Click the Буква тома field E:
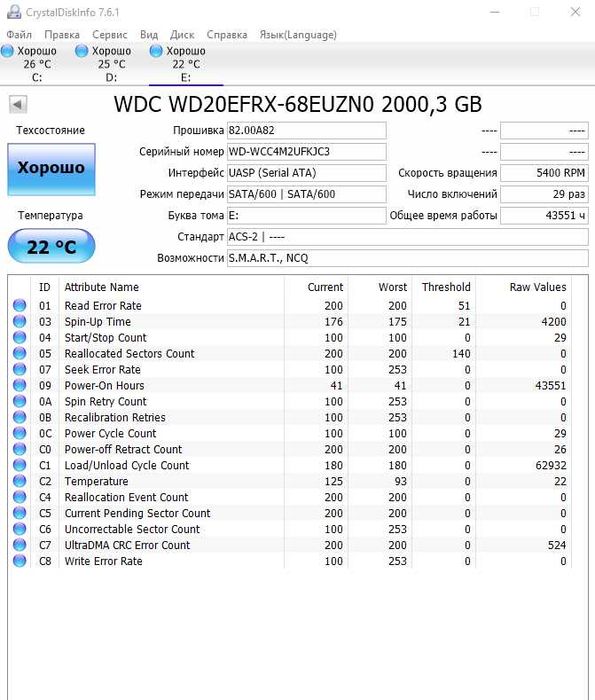This screenshot has height=700, width=595. pos(307,216)
